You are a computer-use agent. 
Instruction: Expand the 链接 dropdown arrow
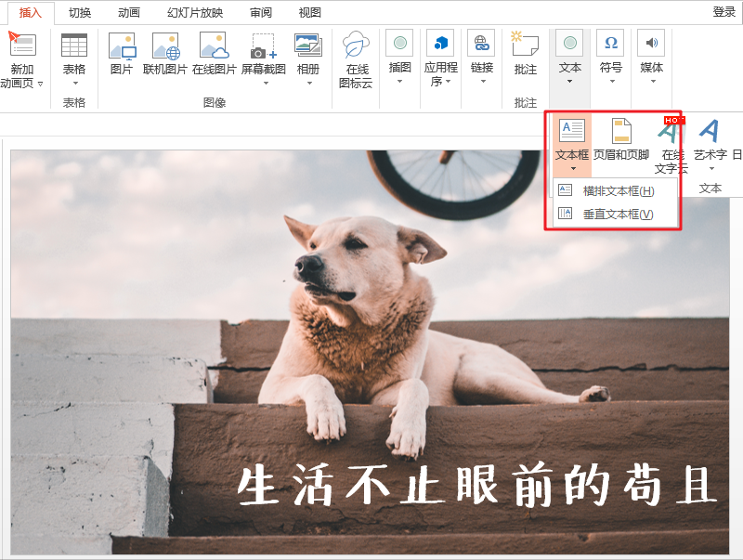(483, 82)
